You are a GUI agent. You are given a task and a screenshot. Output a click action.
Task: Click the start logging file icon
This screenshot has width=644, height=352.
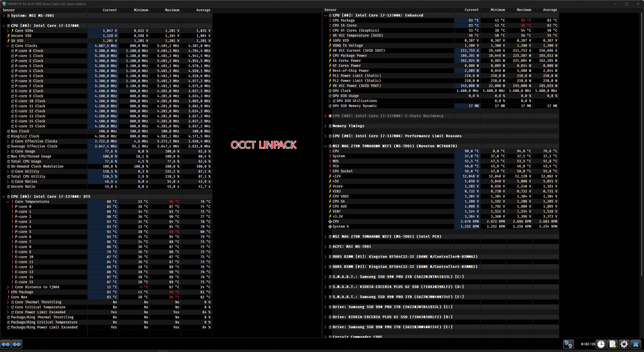[612, 344]
